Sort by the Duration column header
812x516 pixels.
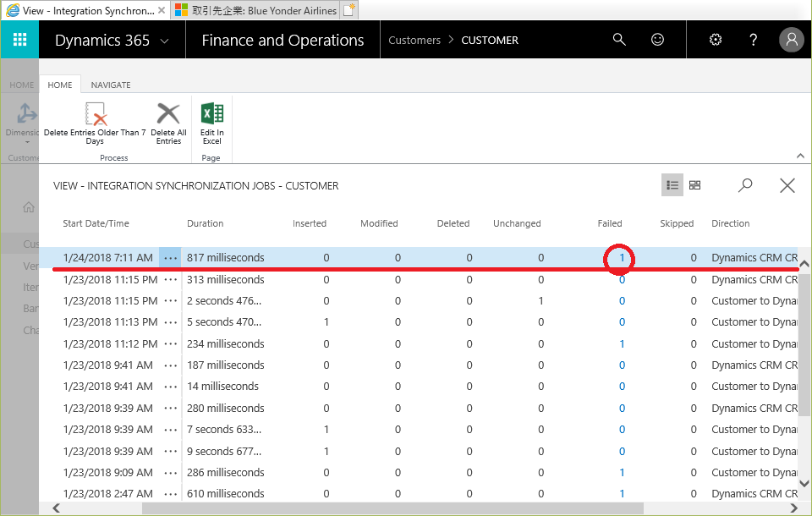(x=205, y=223)
